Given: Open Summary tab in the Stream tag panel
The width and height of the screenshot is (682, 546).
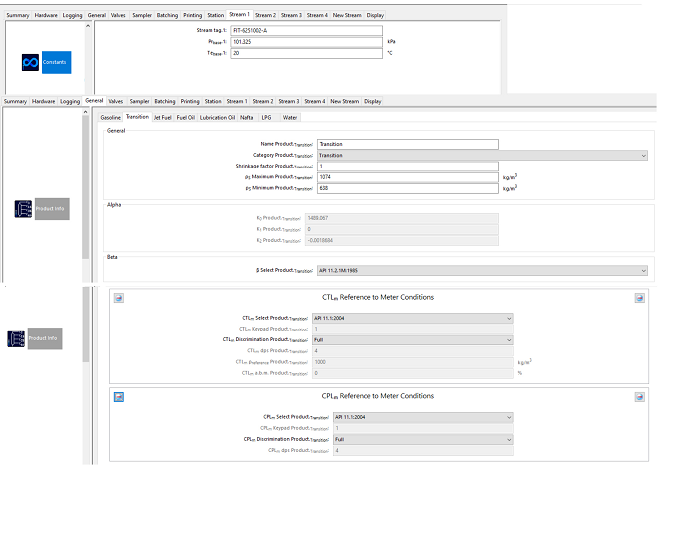Looking at the screenshot, I should coord(18,15).
